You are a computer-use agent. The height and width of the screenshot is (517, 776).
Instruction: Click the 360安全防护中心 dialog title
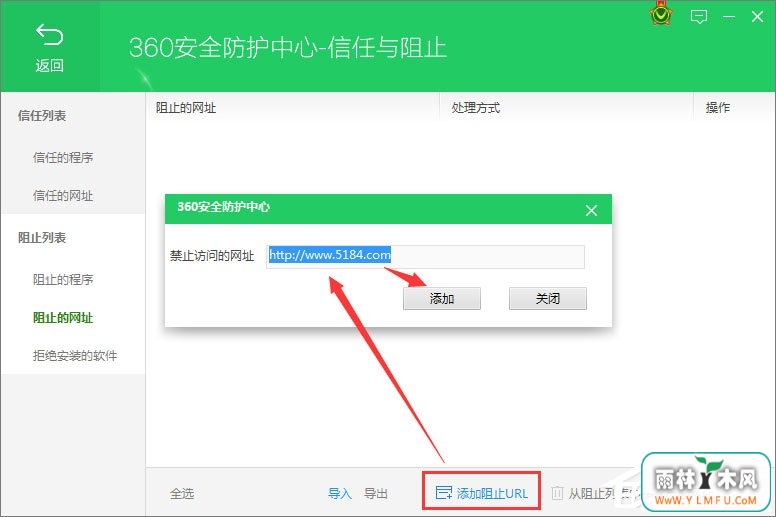click(x=223, y=207)
